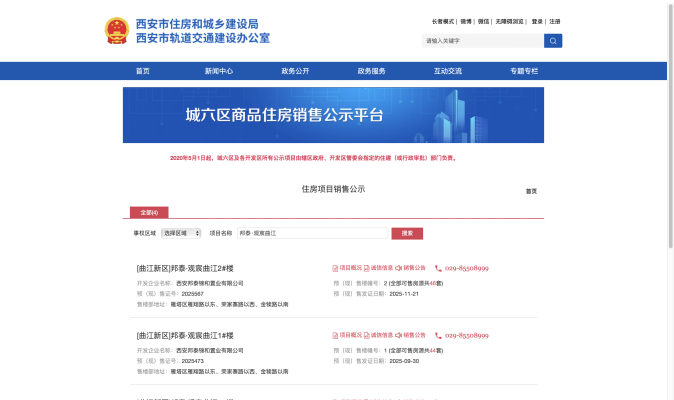Click the 长者模式 link at top
The height and width of the screenshot is (400, 674).
(x=443, y=21)
